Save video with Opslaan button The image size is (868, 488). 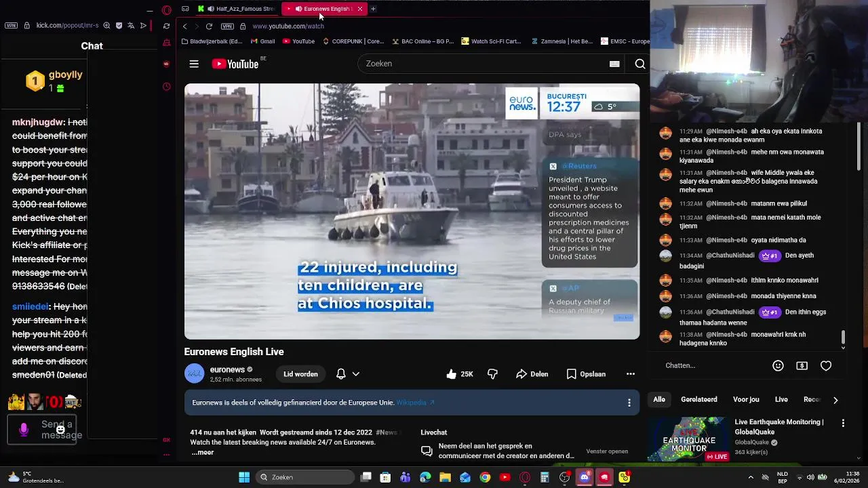click(x=586, y=374)
